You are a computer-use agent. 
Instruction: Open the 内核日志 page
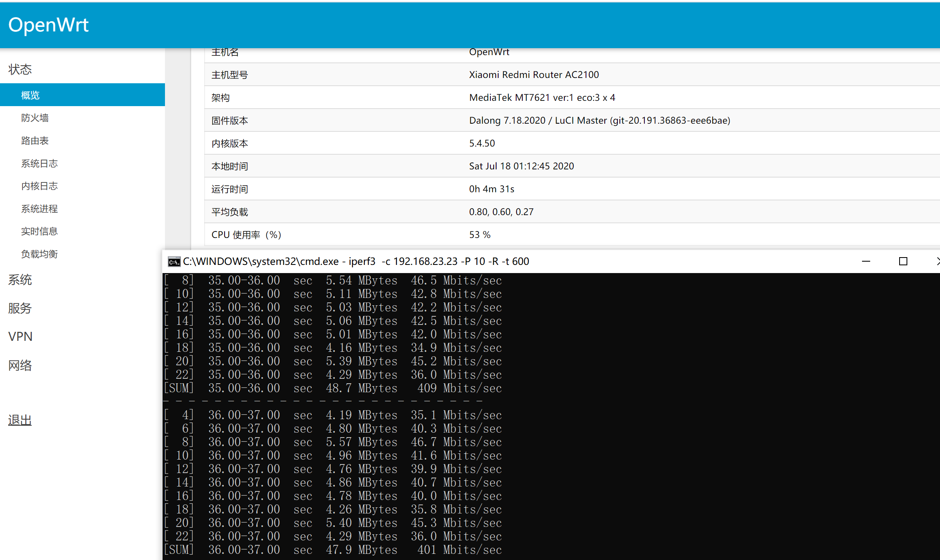[x=39, y=186]
